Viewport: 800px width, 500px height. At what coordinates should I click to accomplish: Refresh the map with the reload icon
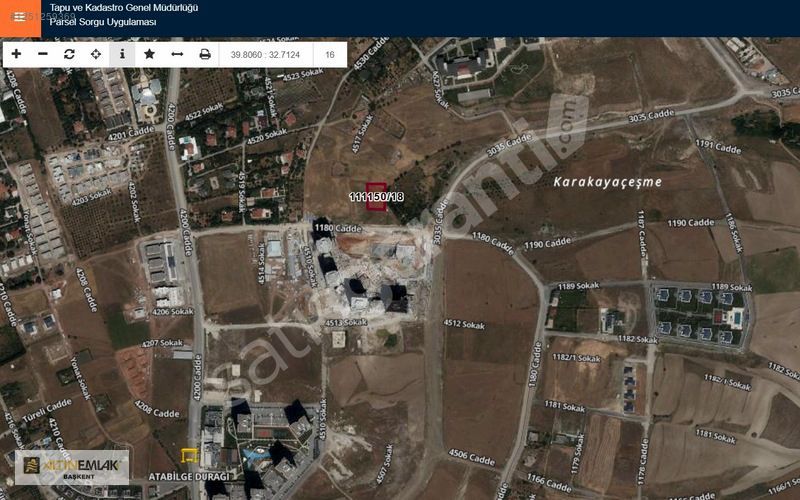[x=69, y=54]
